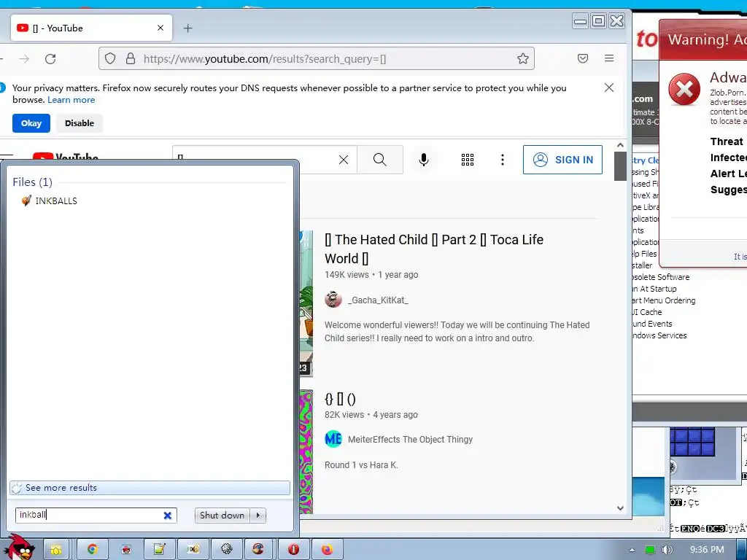
Task: Click the clock showing 9:36 PM
Action: click(x=706, y=550)
